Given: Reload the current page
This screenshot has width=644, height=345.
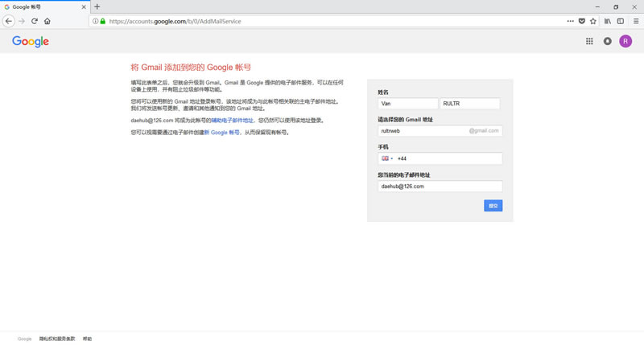Looking at the screenshot, I should point(35,21).
